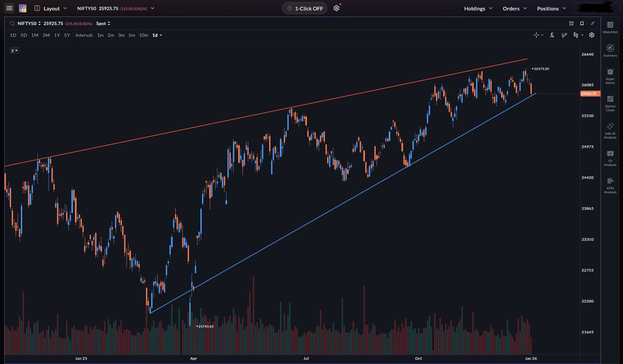Screen dimensions: 623x364
Task: Click the 21743.65 low marker
Action: point(206,326)
